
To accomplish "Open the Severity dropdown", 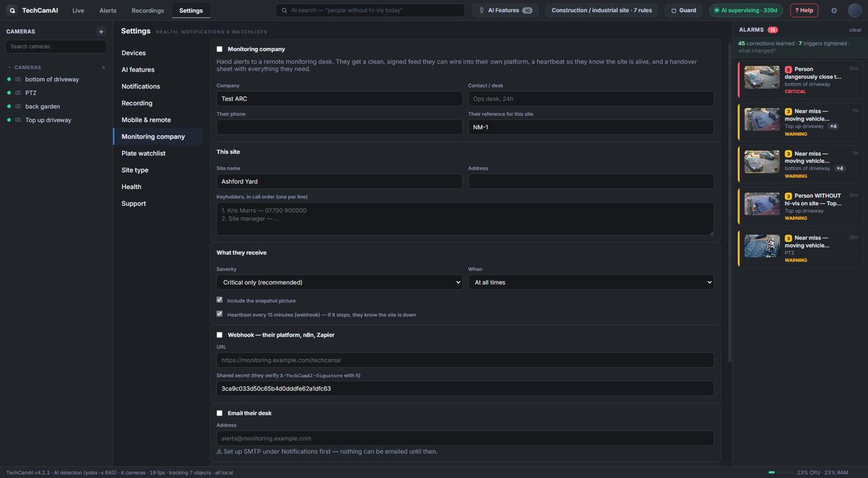I will tap(339, 282).
